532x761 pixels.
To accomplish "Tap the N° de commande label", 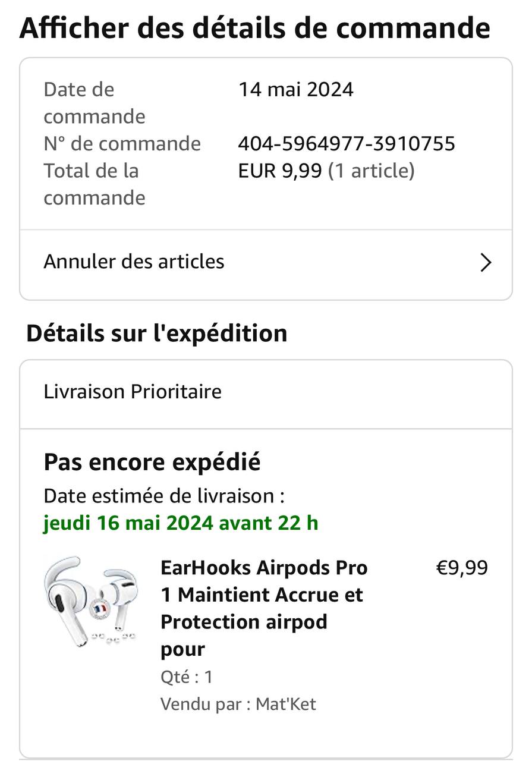I will click(x=122, y=143).
